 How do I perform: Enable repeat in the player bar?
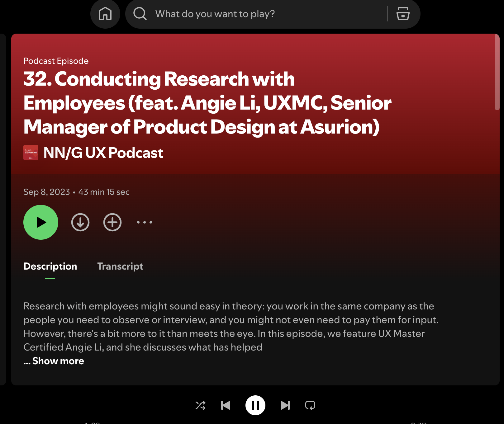[310, 405]
